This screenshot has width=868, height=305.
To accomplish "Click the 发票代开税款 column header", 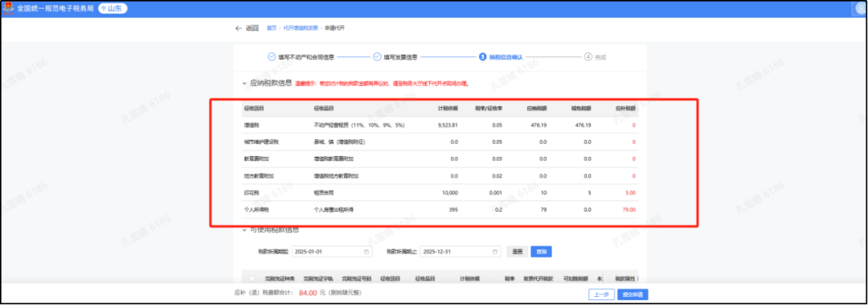I will tap(538, 278).
